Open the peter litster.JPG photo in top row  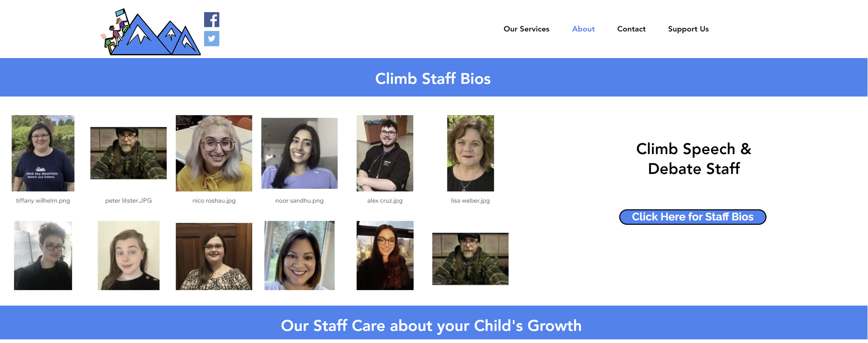129,153
